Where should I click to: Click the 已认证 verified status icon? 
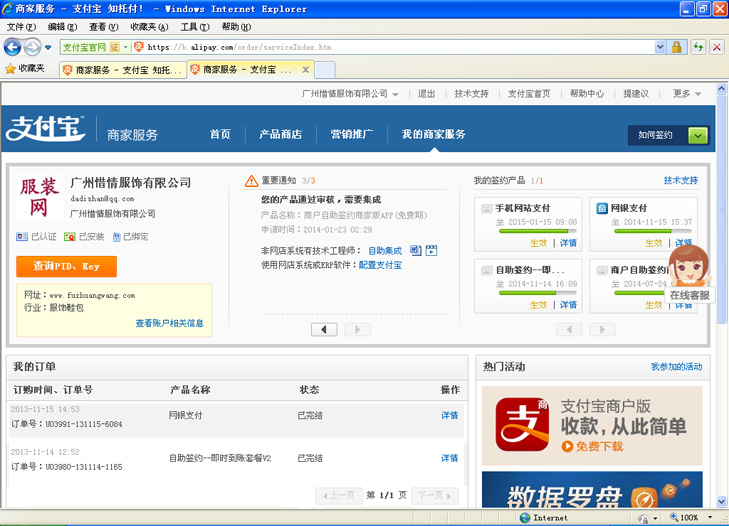click(x=23, y=237)
